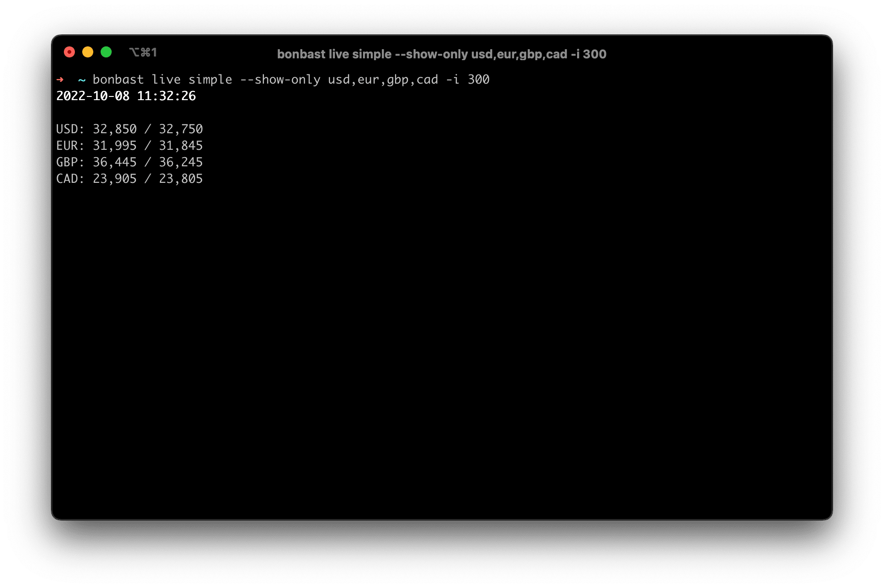Click the ⌥⌘1 shortcut label in title bar
This screenshot has height=588, width=884.
(x=143, y=52)
